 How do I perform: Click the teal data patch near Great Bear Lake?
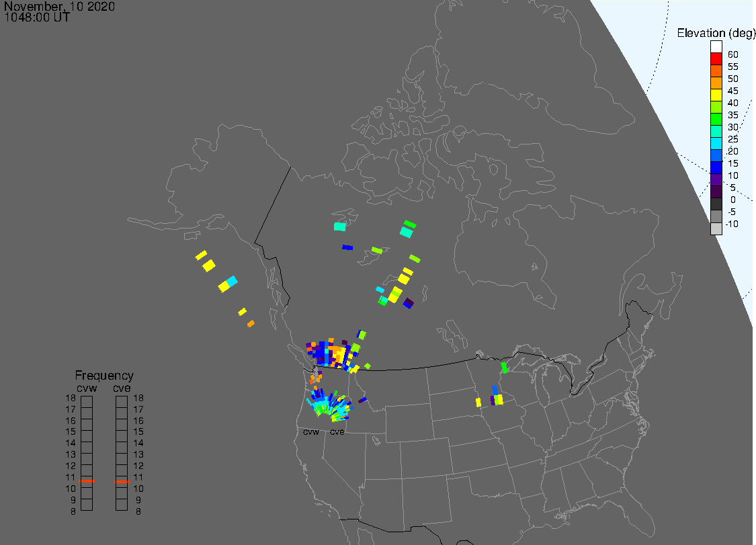pyautogui.click(x=340, y=226)
